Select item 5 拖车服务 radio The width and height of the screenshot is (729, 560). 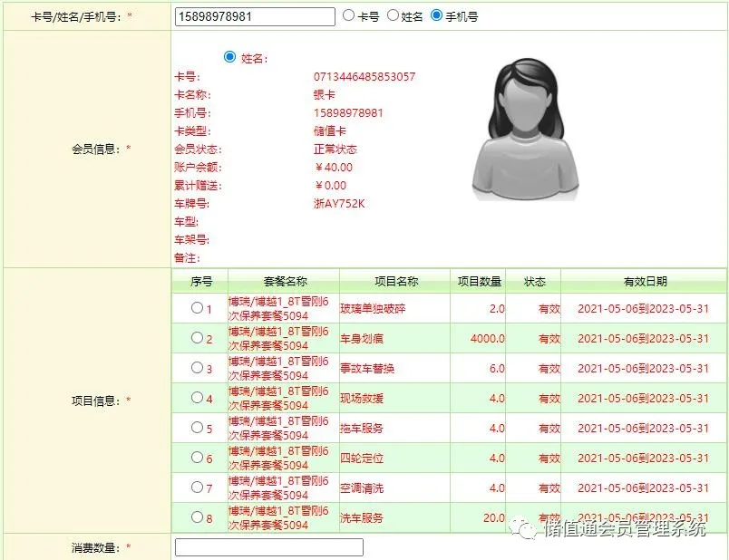coord(197,428)
